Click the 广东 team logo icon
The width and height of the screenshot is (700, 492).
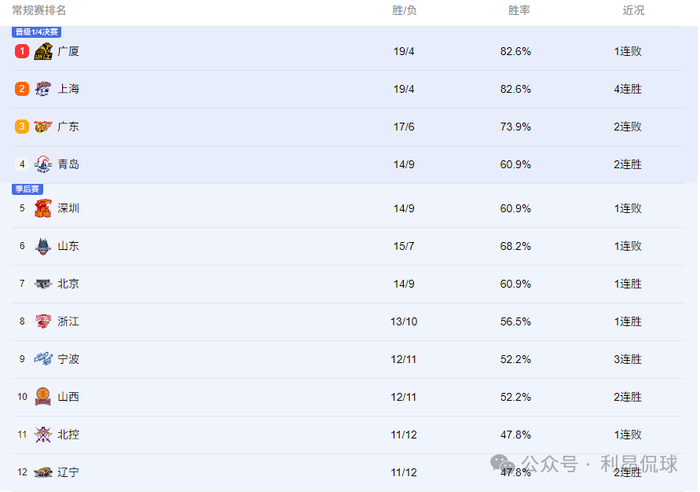click(x=43, y=127)
